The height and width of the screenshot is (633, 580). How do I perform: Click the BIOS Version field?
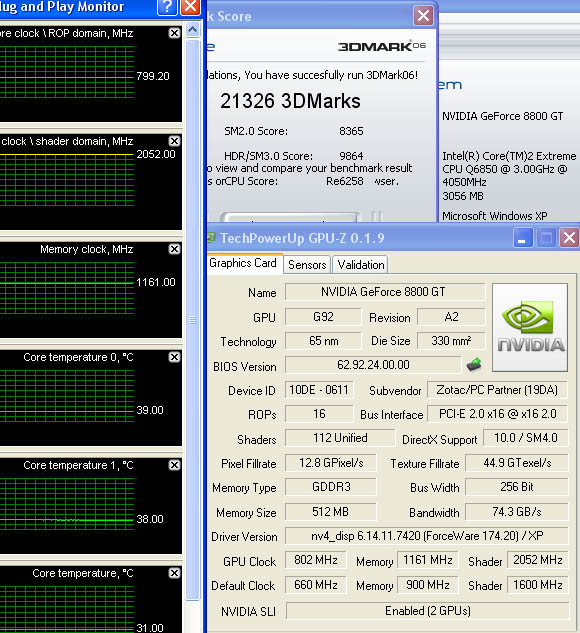click(x=373, y=365)
